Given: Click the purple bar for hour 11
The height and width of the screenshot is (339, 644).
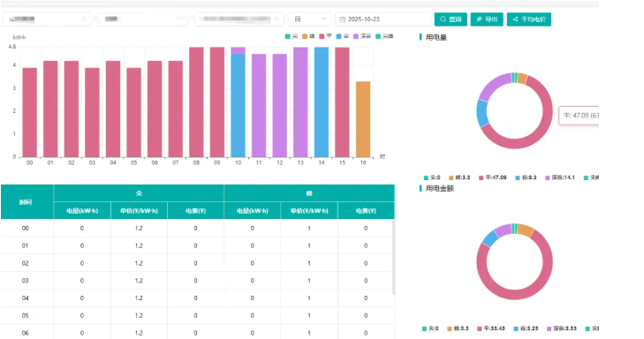Looking at the screenshot, I should pos(259,105).
